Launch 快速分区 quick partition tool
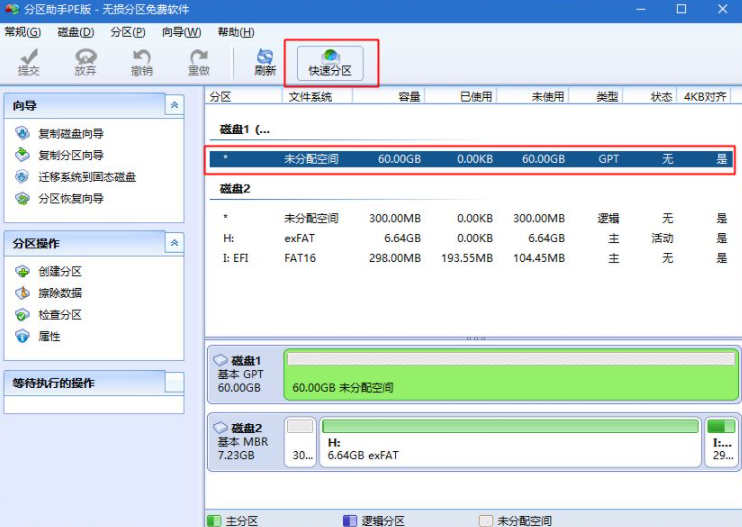The image size is (742, 527). click(x=331, y=63)
